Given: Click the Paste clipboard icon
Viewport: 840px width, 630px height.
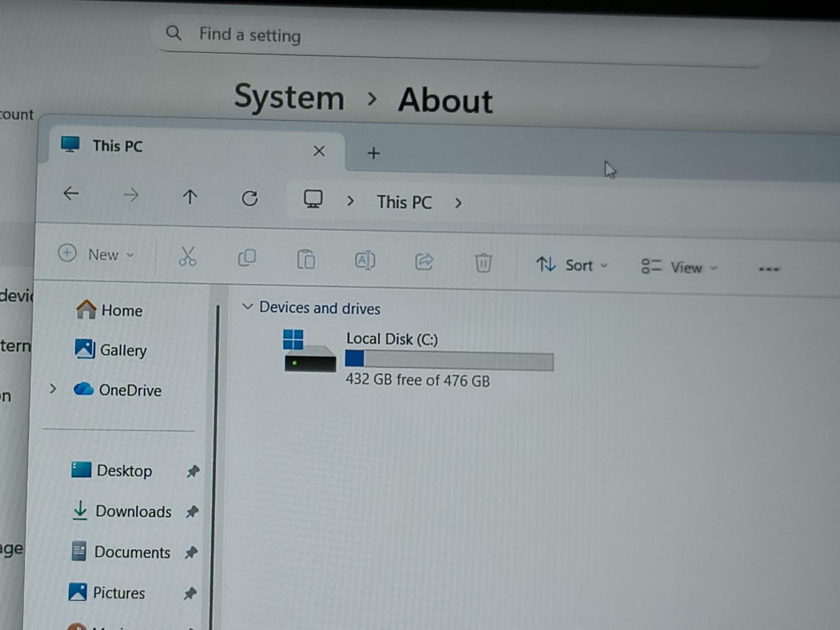Looking at the screenshot, I should [x=306, y=260].
